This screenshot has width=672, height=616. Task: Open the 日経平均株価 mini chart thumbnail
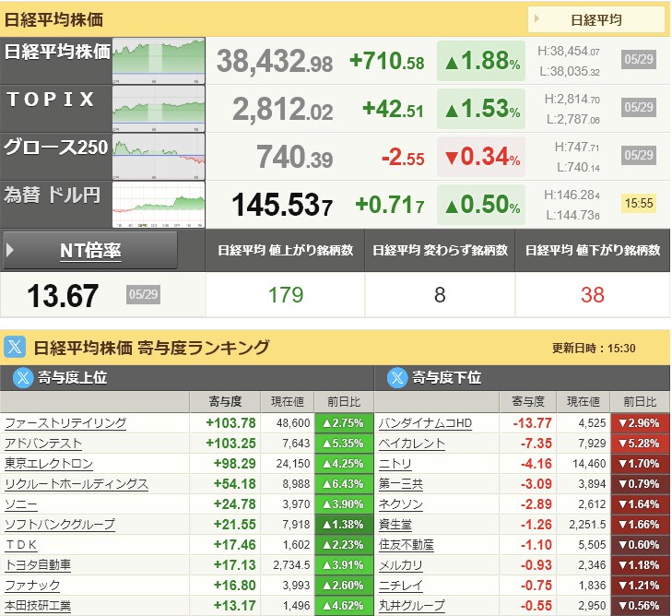159,61
